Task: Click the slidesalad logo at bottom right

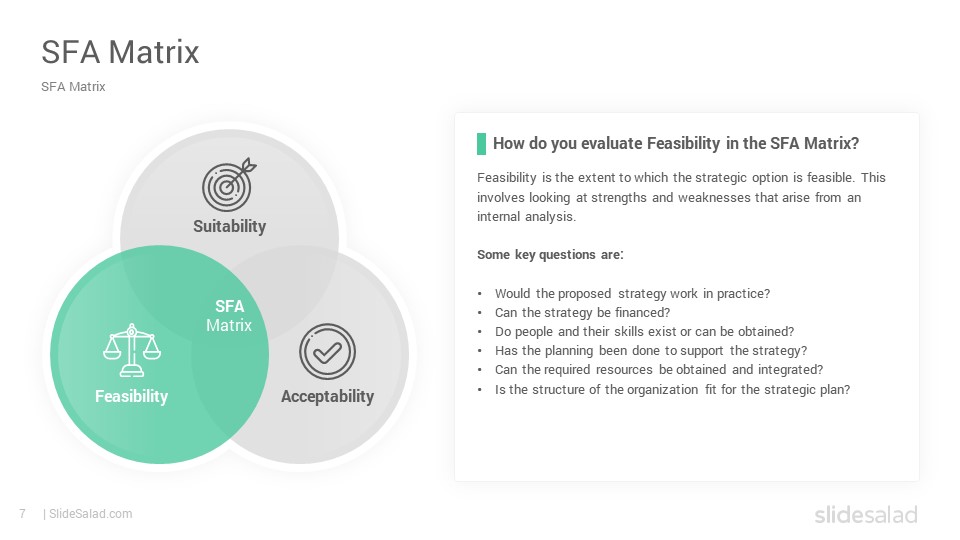Action: (x=866, y=514)
